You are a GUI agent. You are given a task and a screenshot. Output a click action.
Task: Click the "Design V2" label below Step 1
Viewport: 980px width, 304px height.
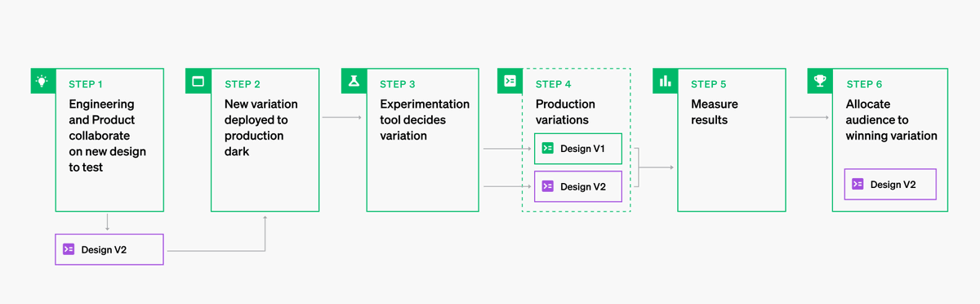[104, 249]
